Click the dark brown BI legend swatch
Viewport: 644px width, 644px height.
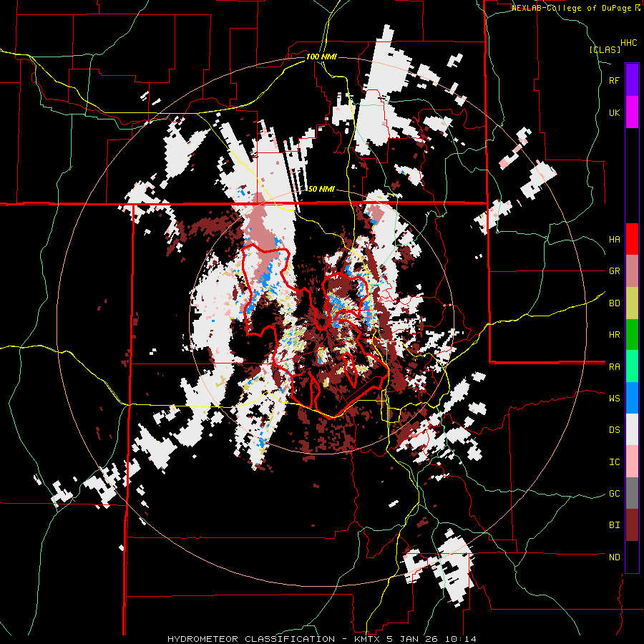tap(632, 525)
